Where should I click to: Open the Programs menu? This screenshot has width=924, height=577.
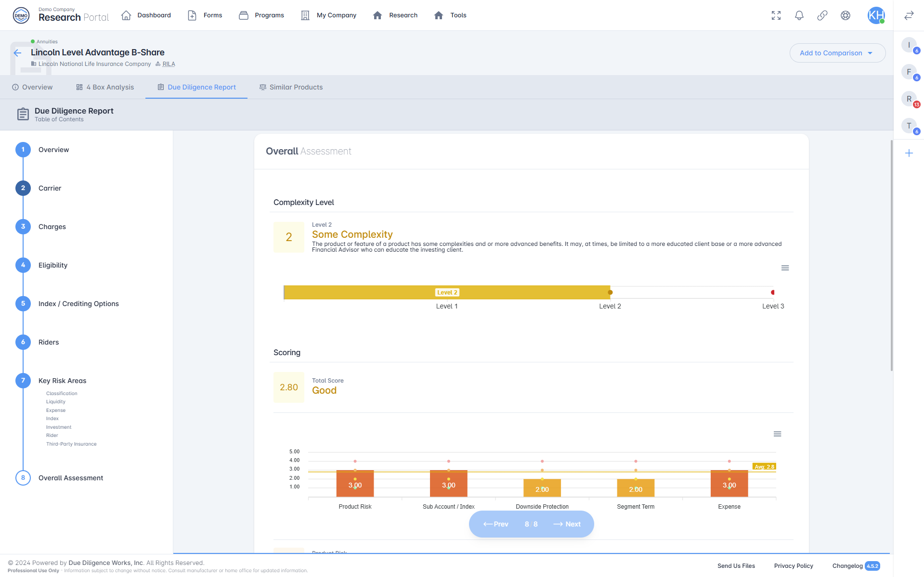pyautogui.click(x=261, y=15)
